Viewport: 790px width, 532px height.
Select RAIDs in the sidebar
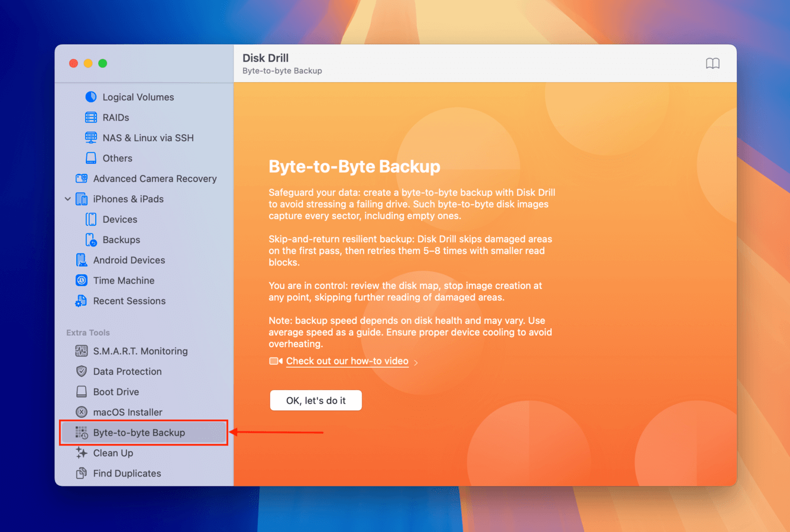(116, 118)
